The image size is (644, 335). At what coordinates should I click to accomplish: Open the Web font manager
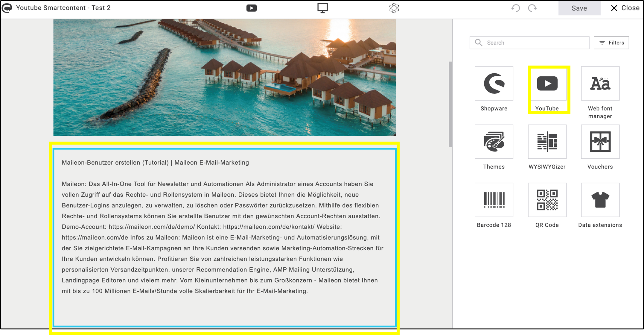(x=600, y=84)
